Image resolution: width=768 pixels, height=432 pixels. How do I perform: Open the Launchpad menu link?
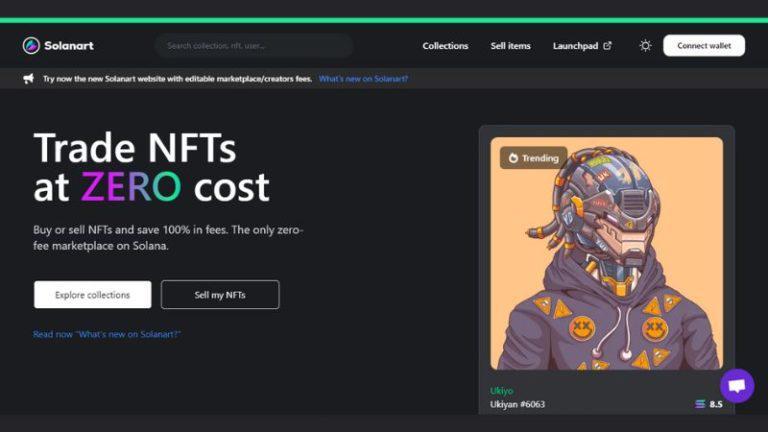[x=576, y=46]
